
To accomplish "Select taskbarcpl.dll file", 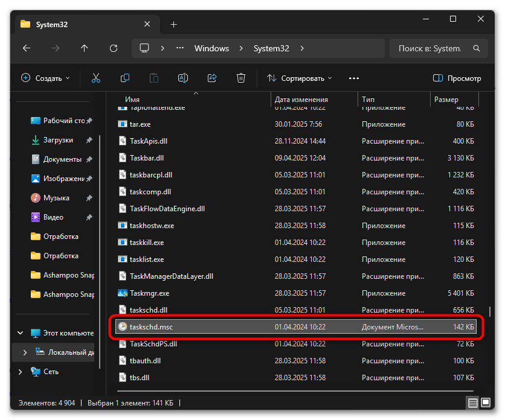I will (296, 175).
